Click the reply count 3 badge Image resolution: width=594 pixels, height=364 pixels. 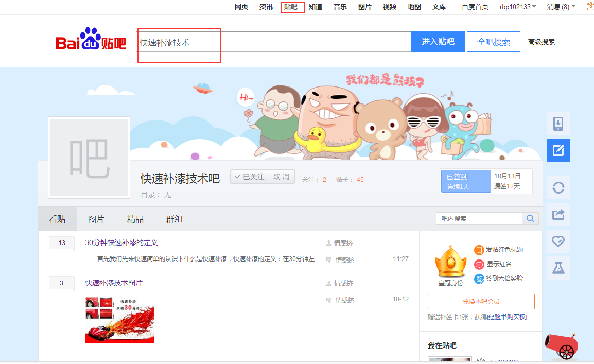[x=62, y=283]
